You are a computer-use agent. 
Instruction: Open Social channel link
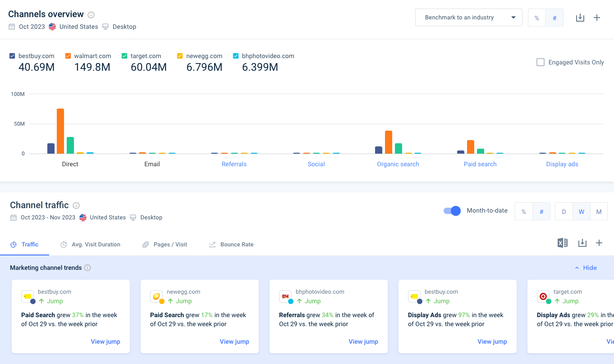[x=316, y=164]
